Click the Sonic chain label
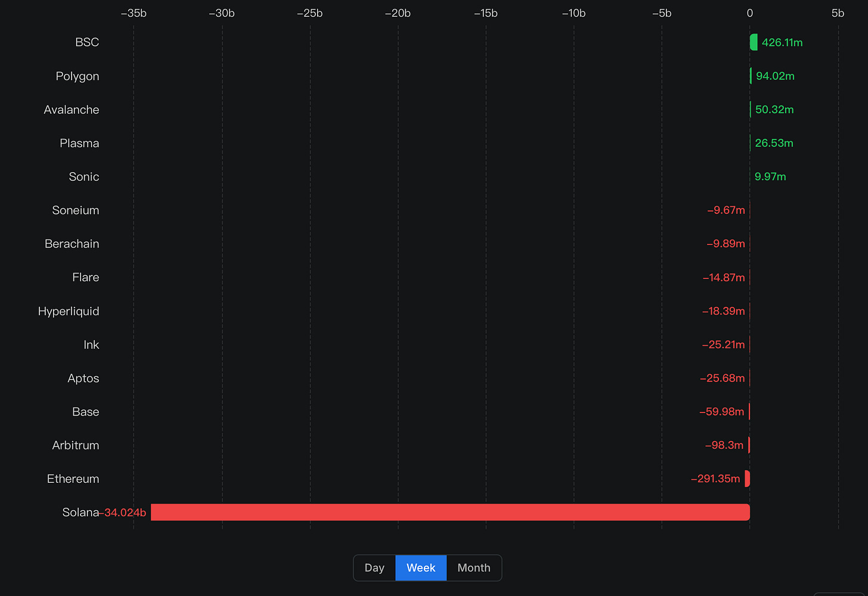 [84, 177]
